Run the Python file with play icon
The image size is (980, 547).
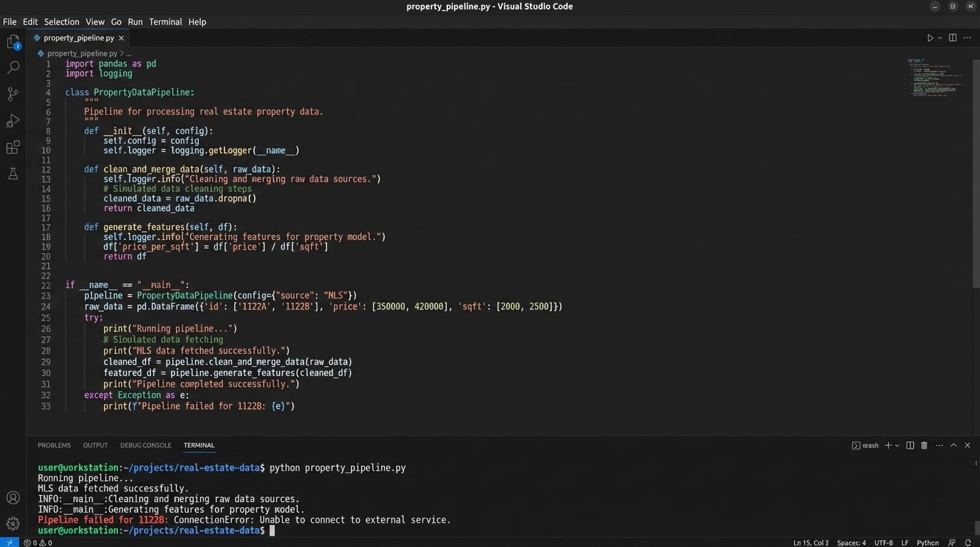[930, 38]
